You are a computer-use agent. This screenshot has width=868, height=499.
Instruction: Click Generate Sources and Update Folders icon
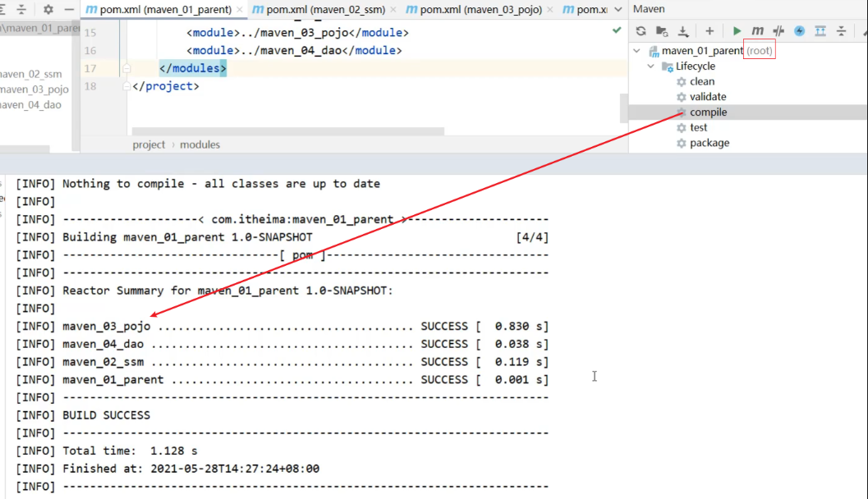coord(662,31)
